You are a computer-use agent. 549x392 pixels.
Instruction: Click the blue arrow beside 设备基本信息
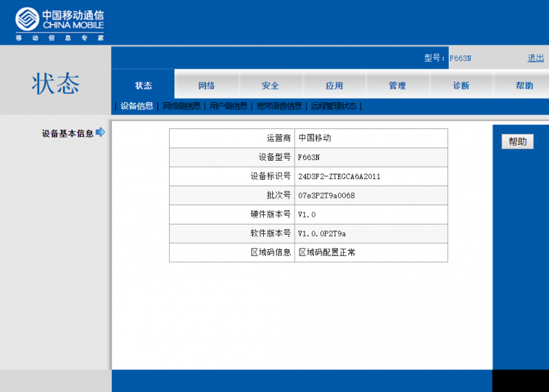pos(100,132)
